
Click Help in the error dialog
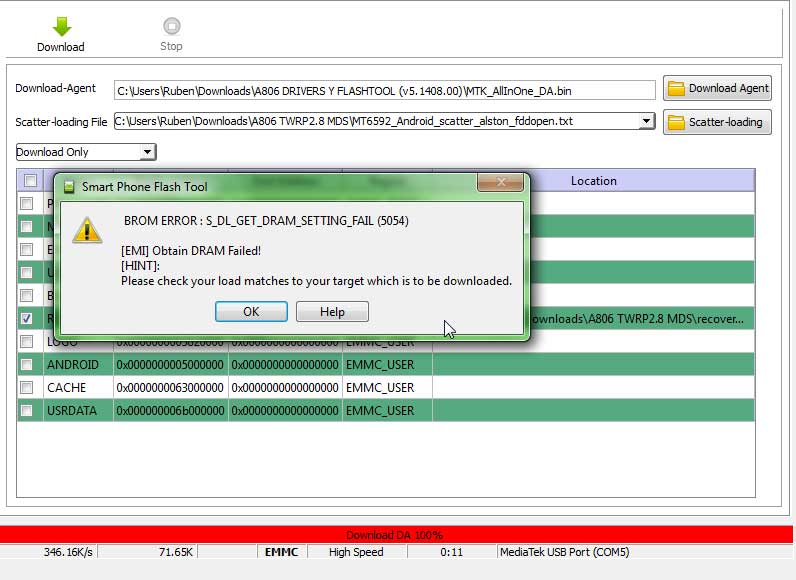pyautogui.click(x=332, y=312)
